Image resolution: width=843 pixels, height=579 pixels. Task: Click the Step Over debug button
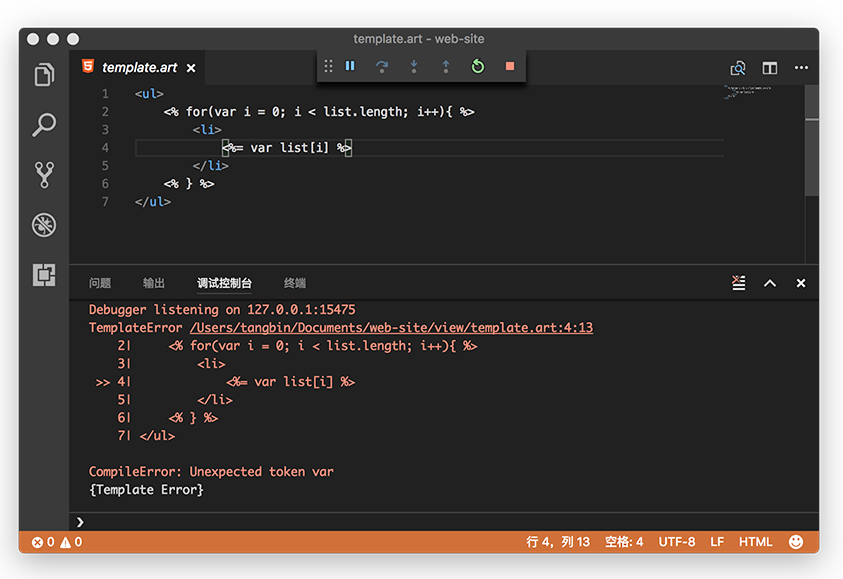click(382, 66)
